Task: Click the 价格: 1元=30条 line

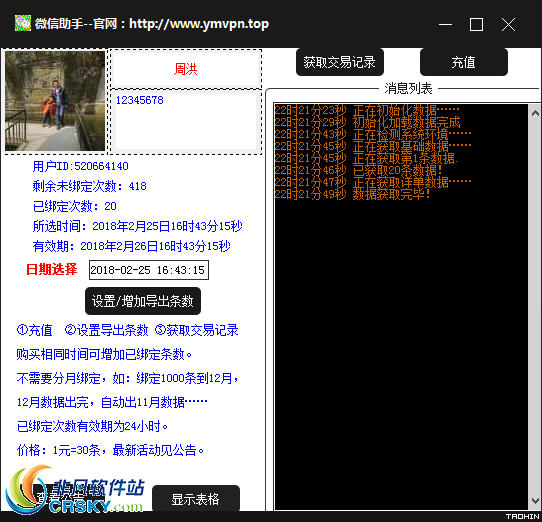Action: click(110, 450)
